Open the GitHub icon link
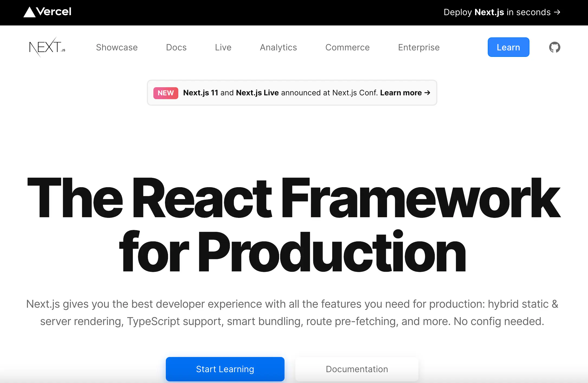588x383 pixels. 554,47
